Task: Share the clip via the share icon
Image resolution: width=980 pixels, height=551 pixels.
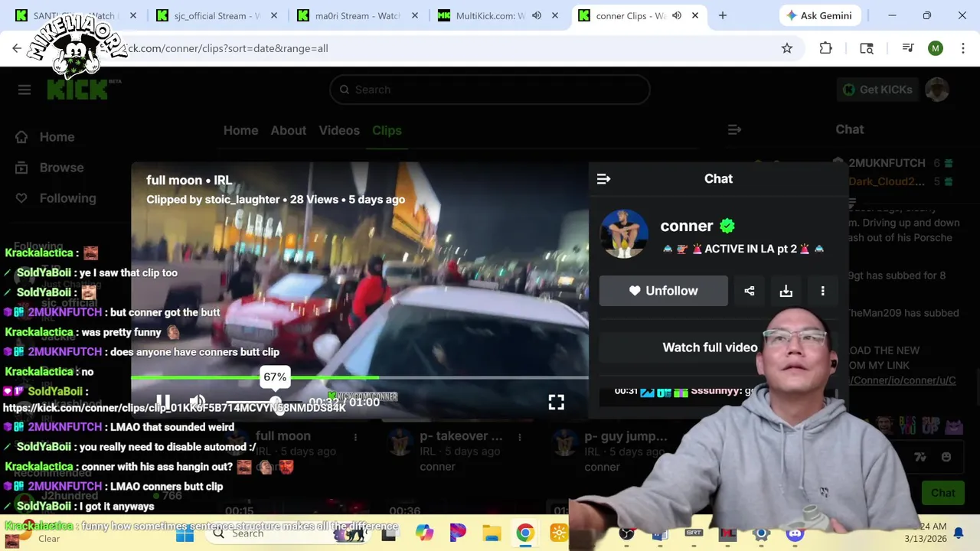Action: [750, 291]
